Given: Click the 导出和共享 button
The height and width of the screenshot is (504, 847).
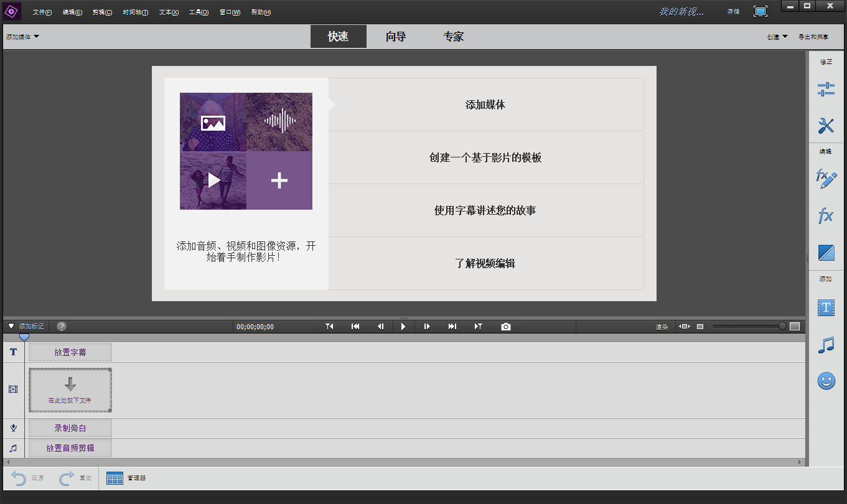Looking at the screenshot, I should pos(813,37).
